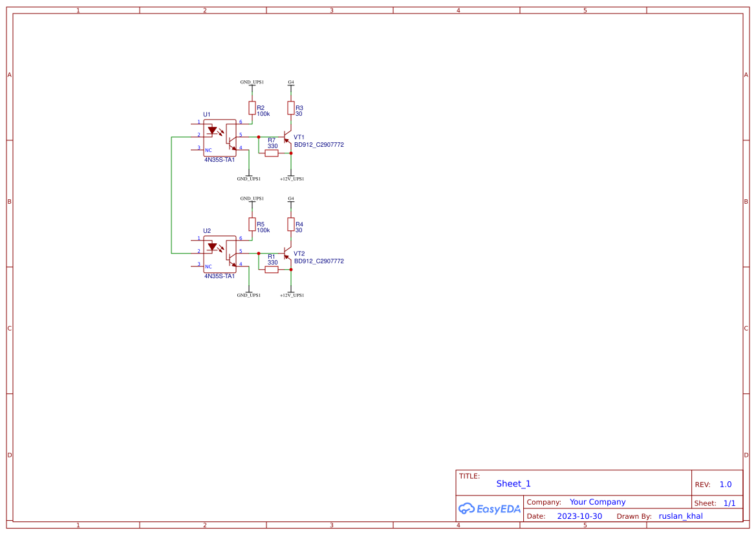Click the Sheet_1 title text
The image size is (756, 535).
tap(513, 484)
